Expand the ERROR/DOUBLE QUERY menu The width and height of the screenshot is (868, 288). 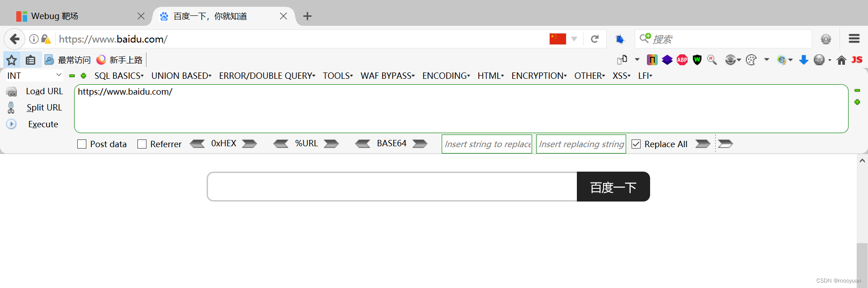267,76
